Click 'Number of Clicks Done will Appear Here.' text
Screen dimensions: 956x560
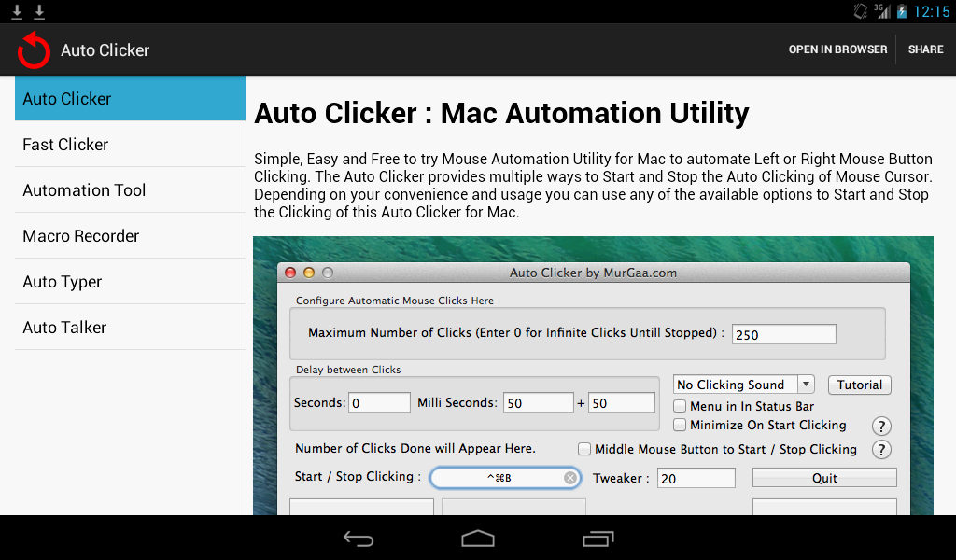(415, 449)
